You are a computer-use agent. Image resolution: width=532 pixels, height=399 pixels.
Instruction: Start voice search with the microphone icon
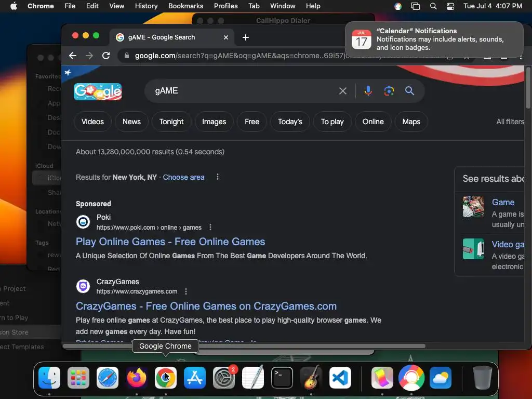point(368,91)
